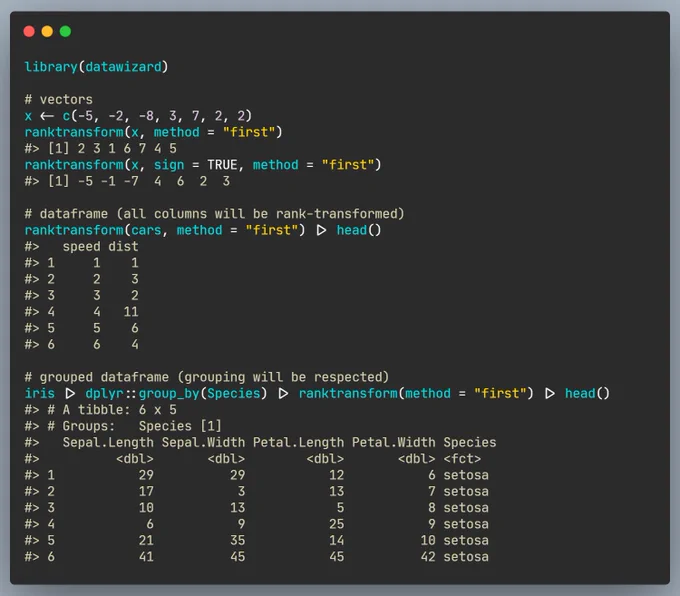This screenshot has height=596, width=680.
Task: Click the 'Petal.Width' column header
Action: point(393,442)
